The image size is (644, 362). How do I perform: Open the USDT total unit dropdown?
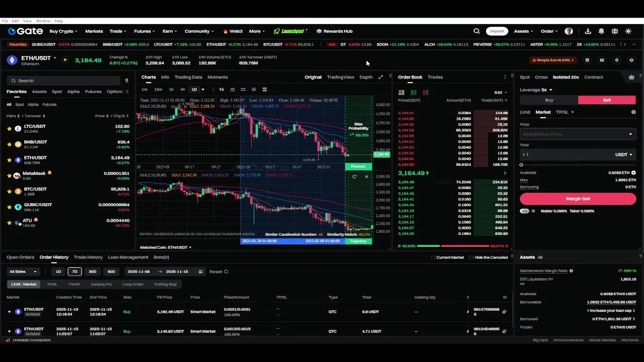(x=624, y=155)
